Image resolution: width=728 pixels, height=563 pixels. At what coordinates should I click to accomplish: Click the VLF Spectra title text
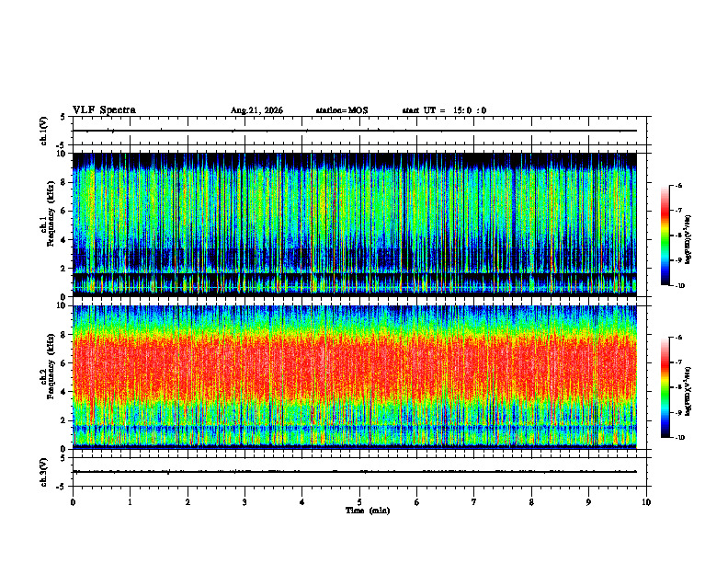(104, 110)
